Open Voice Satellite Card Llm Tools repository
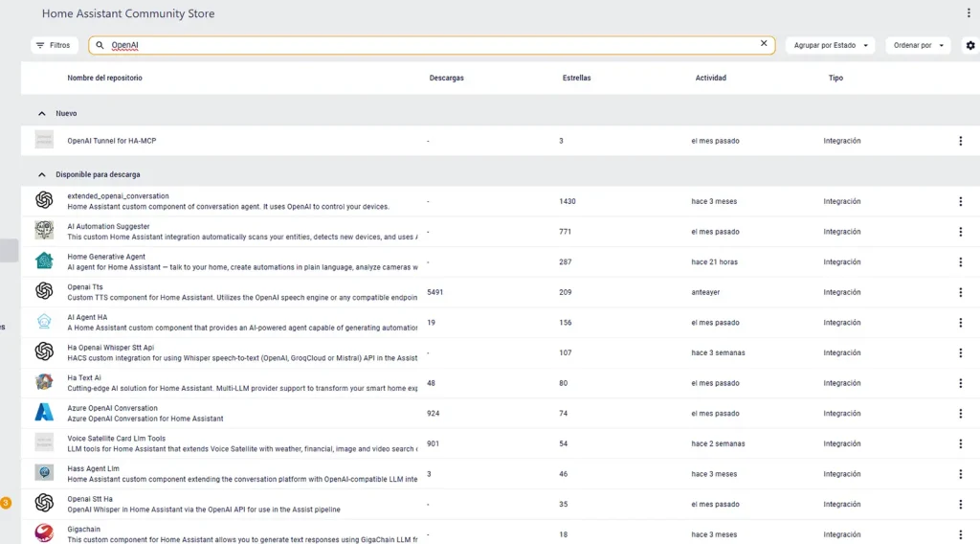Viewport: 980px width, 544px height. point(500,444)
